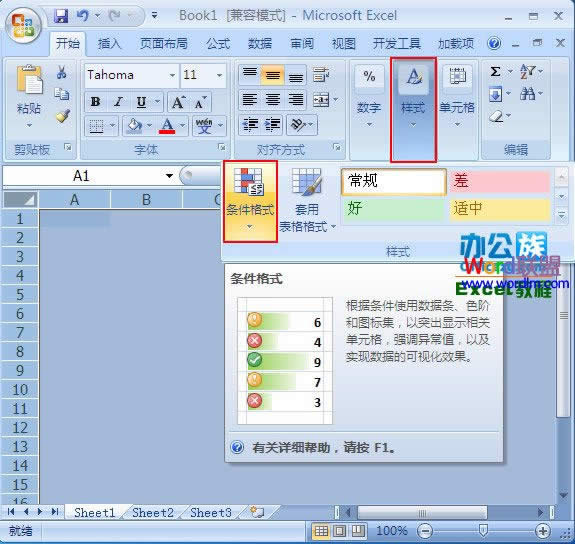Set top vertical alignment
The width and height of the screenshot is (575, 544).
point(250,75)
